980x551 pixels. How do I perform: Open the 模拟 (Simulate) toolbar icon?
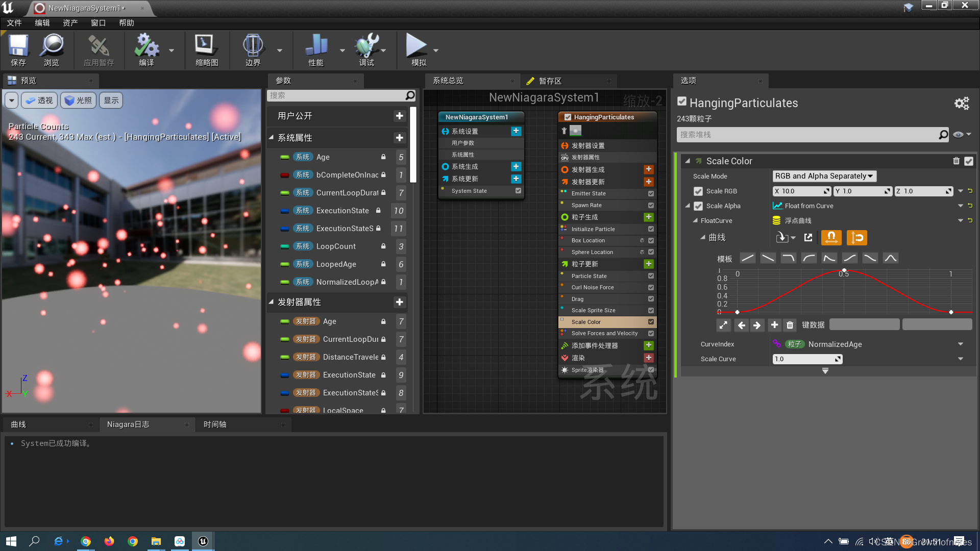click(x=418, y=49)
